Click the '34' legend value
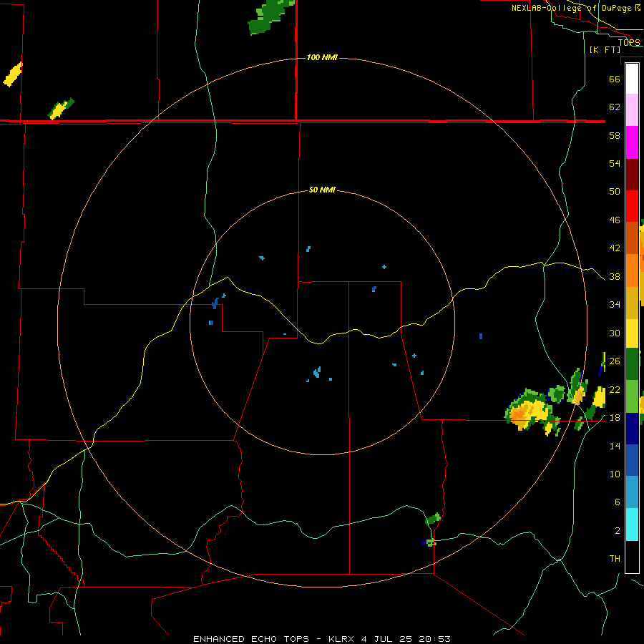Image resolution: width=644 pixels, height=644 pixels. pos(615,305)
